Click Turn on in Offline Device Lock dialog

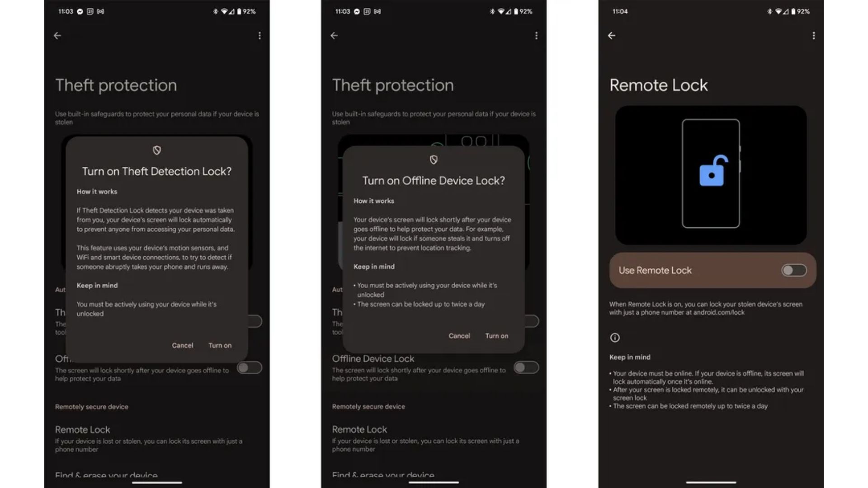point(496,335)
